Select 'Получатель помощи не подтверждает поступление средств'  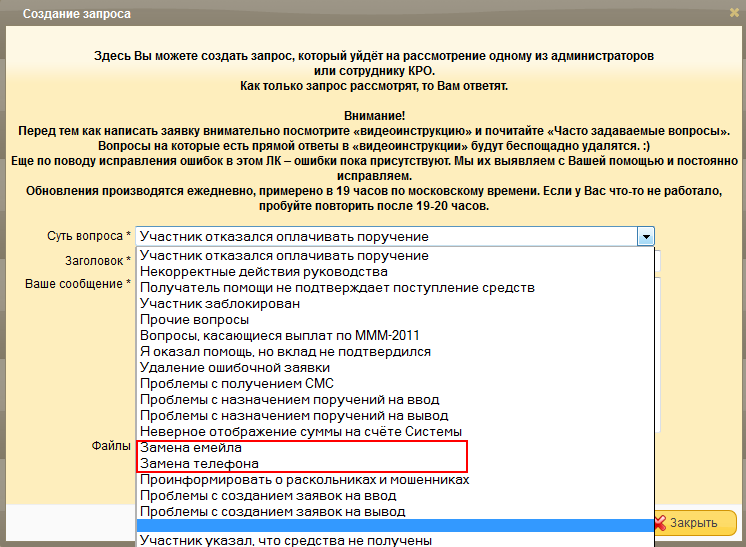(x=337, y=288)
